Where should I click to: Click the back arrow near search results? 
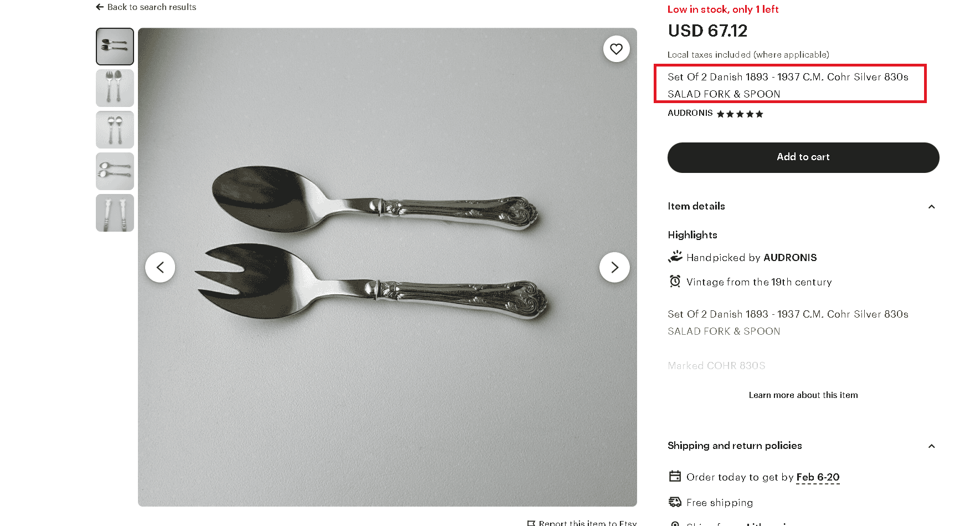pos(99,7)
